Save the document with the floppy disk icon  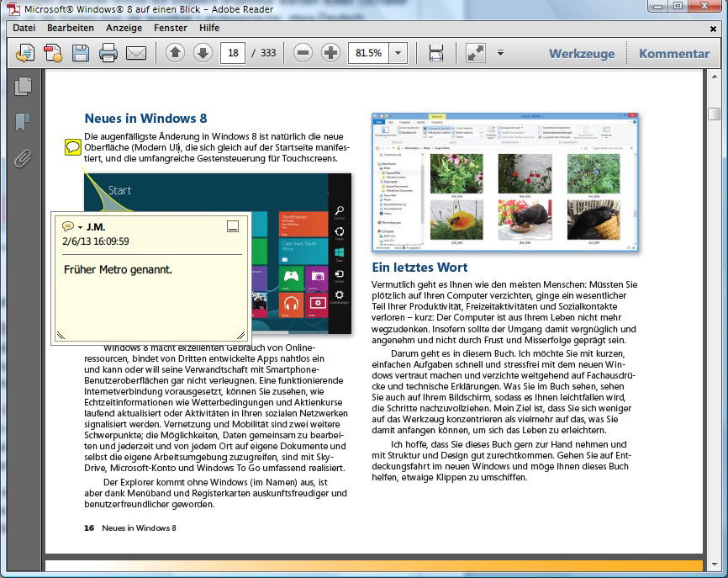(81, 53)
